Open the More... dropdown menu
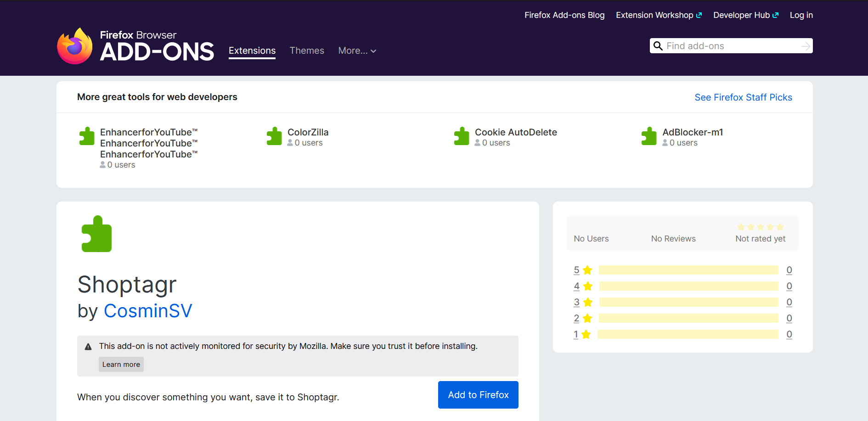 pos(357,51)
